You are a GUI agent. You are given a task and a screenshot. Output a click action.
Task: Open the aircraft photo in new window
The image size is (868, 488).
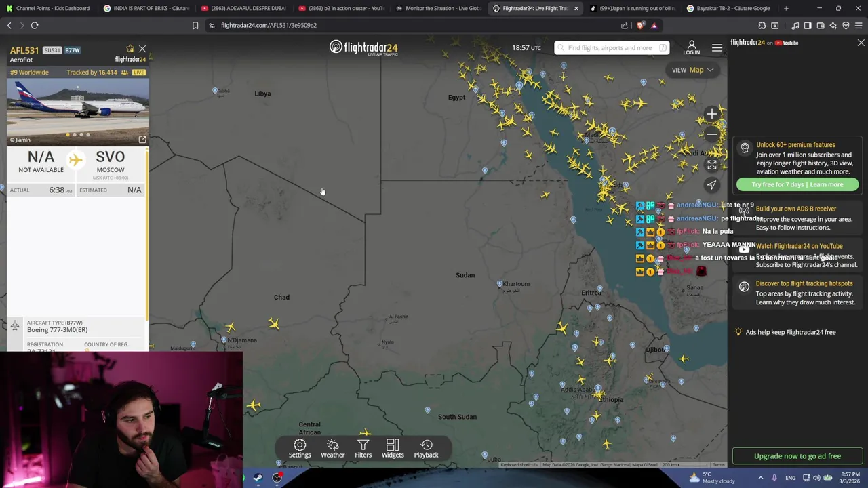142,140
